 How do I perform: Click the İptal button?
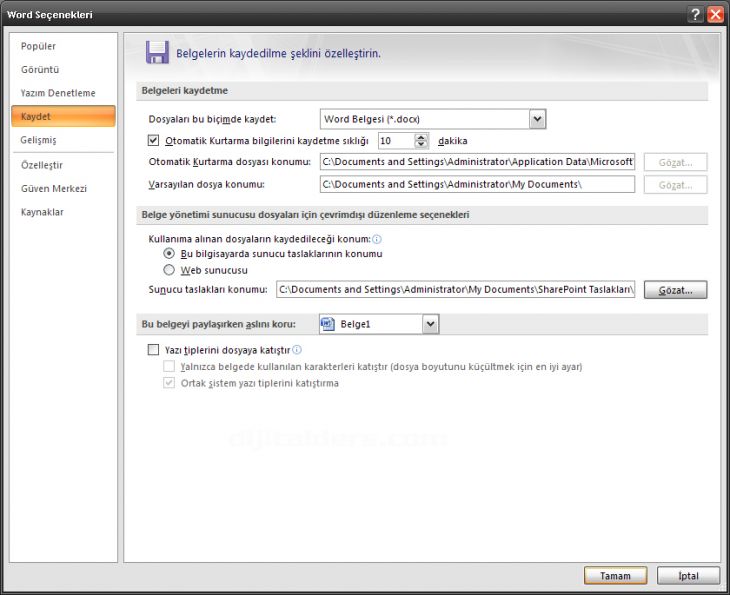coord(689,575)
